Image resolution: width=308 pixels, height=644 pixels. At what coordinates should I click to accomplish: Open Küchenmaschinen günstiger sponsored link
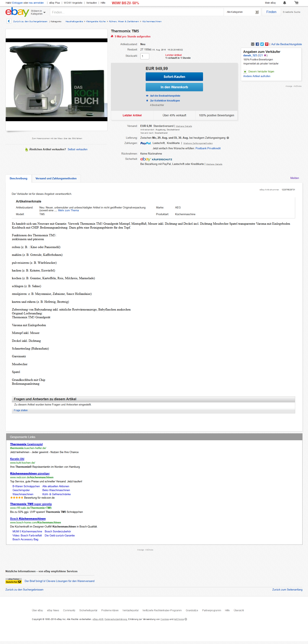(30, 474)
